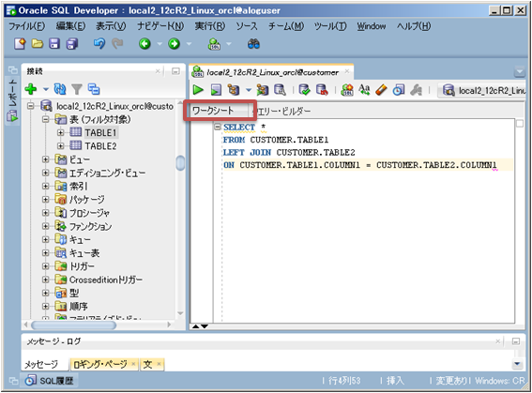Expand the TABLE2 tree node
The height and width of the screenshot is (393, 532).
pos(60,145)
